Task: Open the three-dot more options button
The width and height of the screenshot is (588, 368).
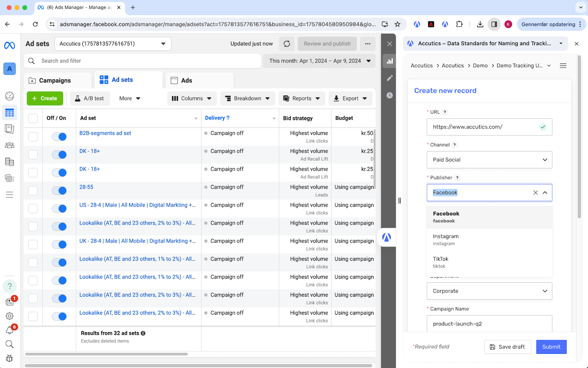Action: click(x=367, y=44)
